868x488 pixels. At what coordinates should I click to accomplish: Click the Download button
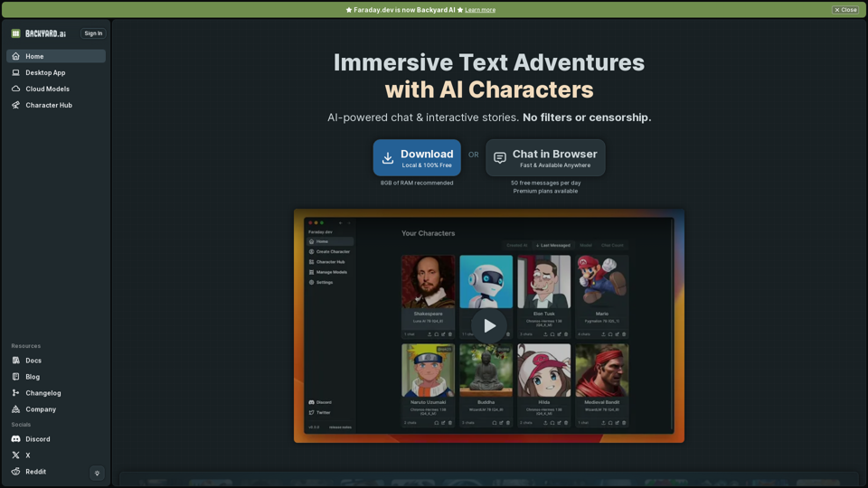point(417,157)
